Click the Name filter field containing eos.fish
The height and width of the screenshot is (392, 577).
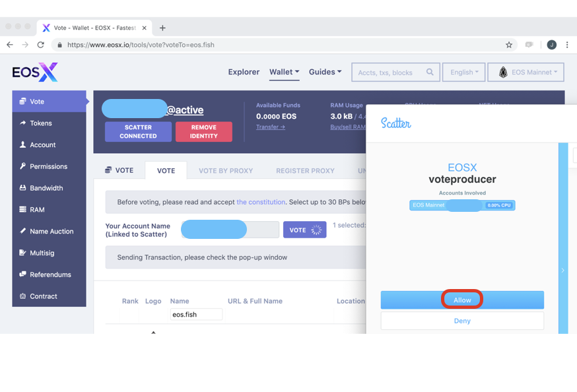coord(196,314)
